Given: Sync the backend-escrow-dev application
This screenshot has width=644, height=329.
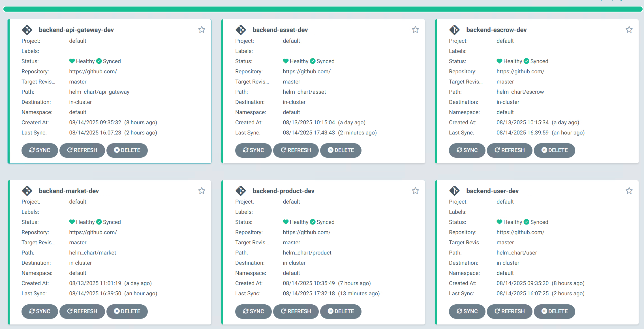Looking at the screenshot, I should (467, 150).
